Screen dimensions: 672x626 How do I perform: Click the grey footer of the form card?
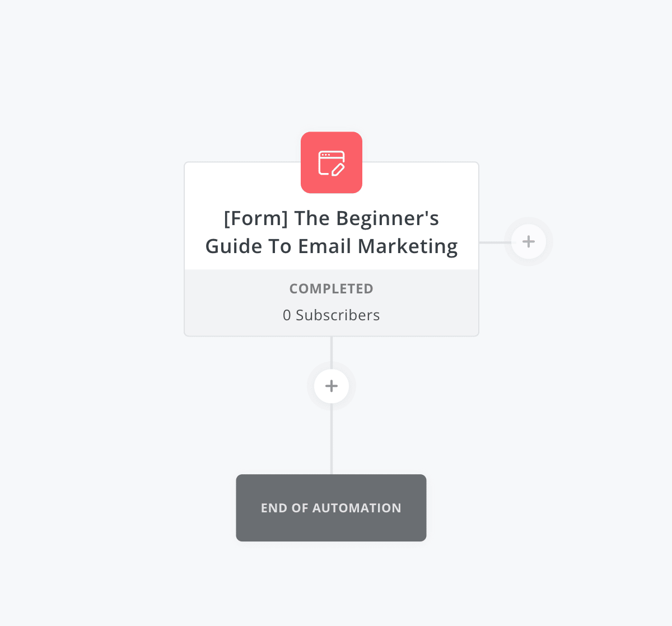click(332, 303)
